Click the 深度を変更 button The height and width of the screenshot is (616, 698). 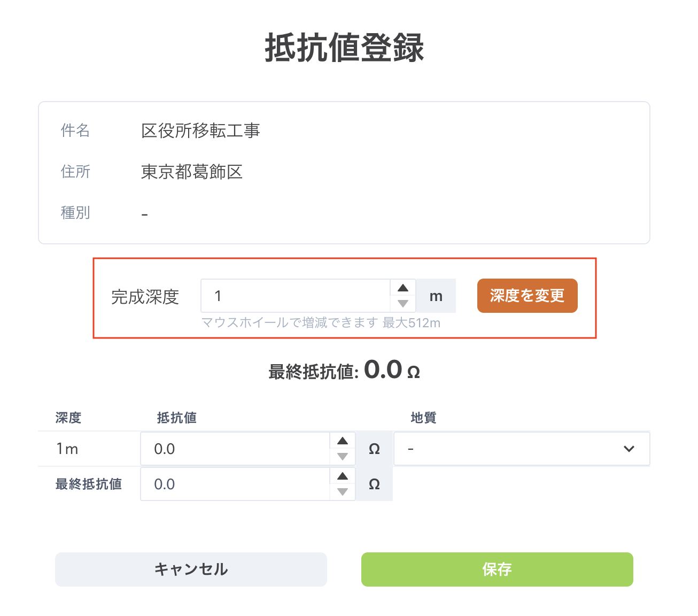tap(527, 296)
